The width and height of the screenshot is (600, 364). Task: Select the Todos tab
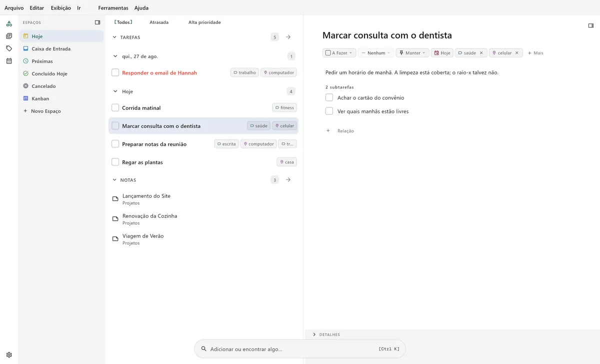click(x=123, y=22)
